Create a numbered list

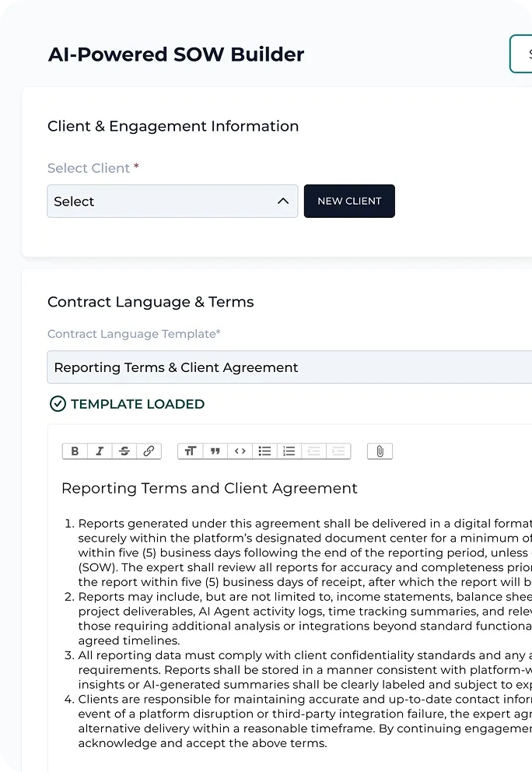289,451
